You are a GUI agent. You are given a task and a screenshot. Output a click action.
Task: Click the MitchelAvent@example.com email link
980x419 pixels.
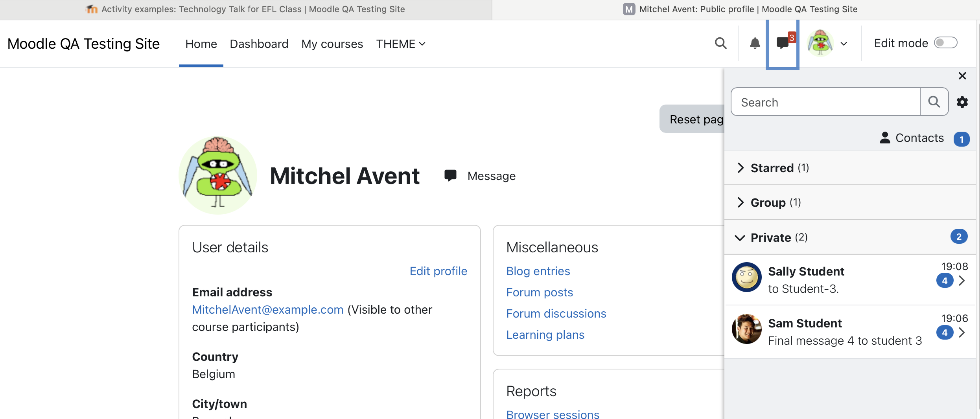[267, 310]
